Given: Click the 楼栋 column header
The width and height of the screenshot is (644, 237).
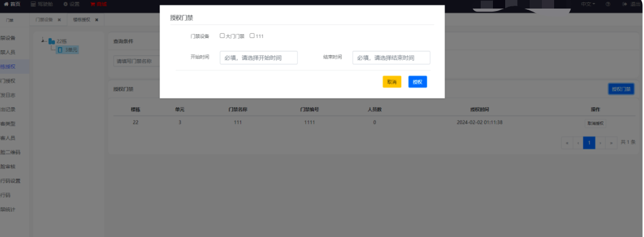Looking at the screenshot, I should [136, 110].
